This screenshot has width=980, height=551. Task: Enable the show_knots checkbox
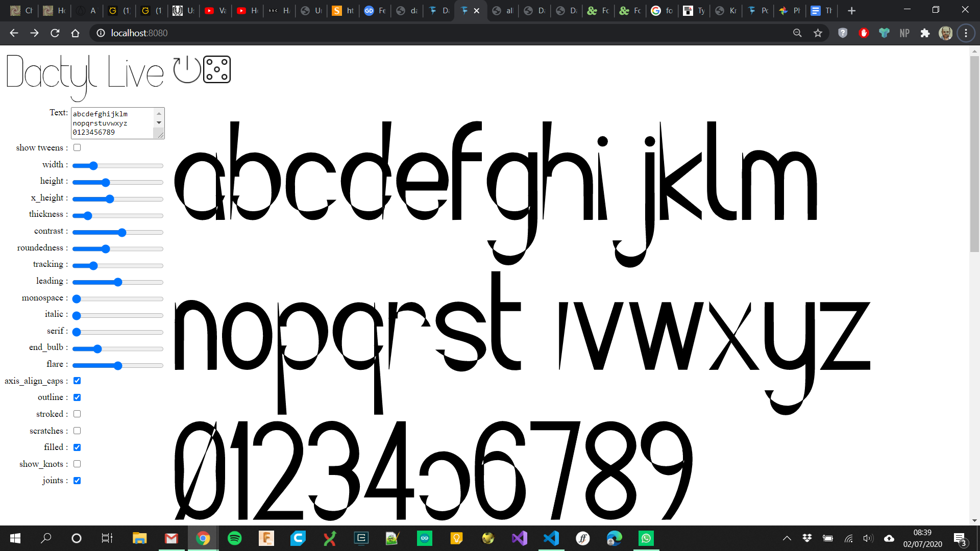[x=77, y=464]
